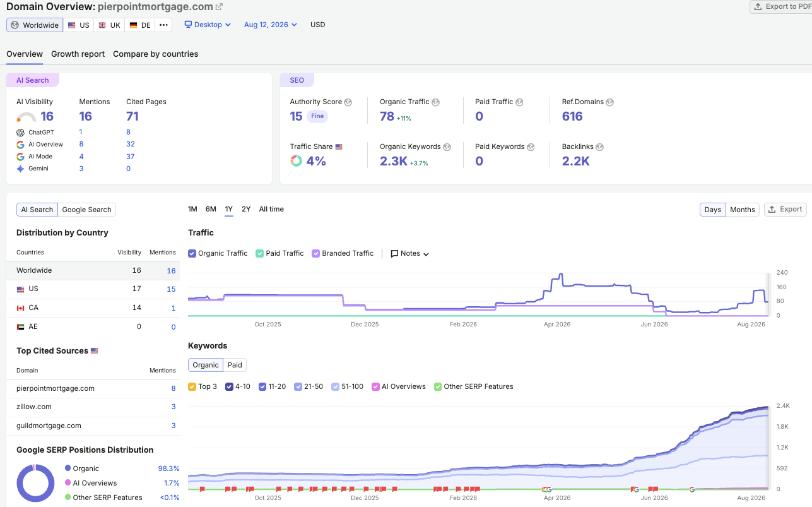
Task: Switch to the Overview tab
Action: coord(25,54)
